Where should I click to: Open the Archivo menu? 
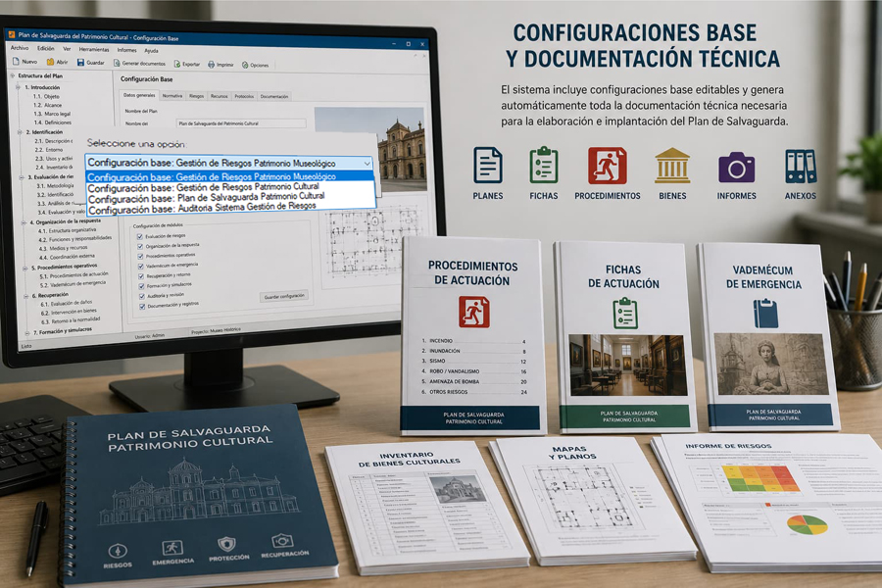(20, 48)
